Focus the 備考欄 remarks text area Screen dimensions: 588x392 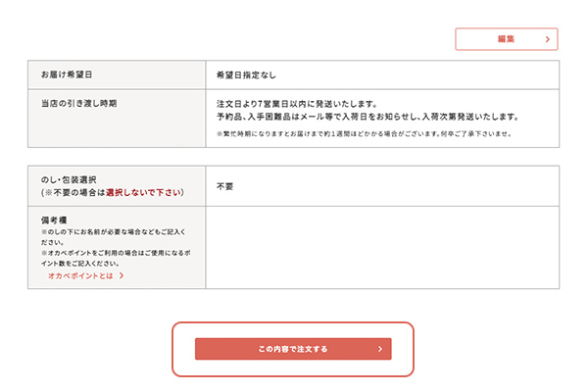[382, 248]
